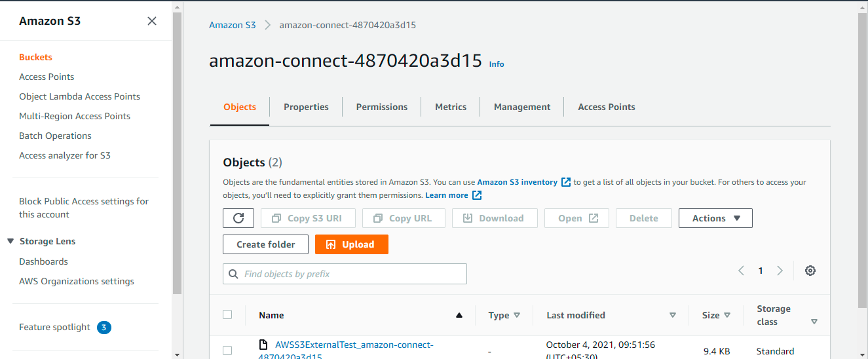This screenshot has width=868, height=359.
Task: Switch to the Properties tab
Action: click(306, 107)
